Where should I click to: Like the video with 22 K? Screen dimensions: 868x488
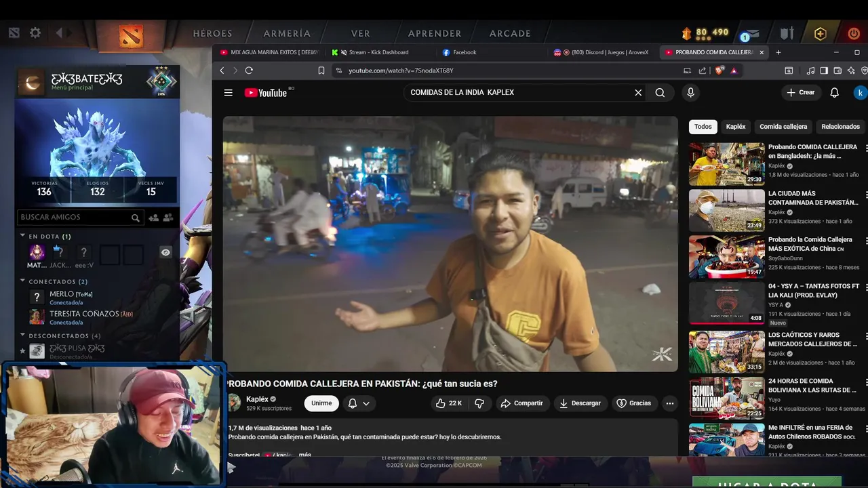[x=448, y=403]
